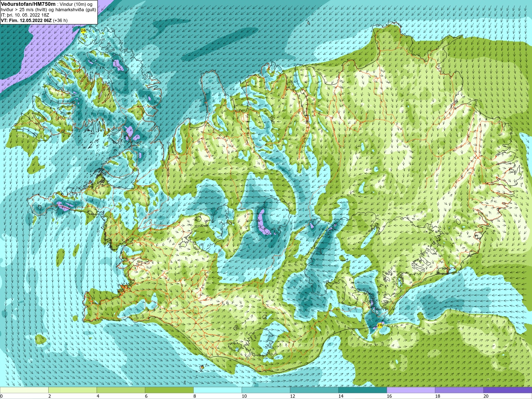Click the legend scale label '0'
Screen dimensions: 532x399
[x=1, y=396]
